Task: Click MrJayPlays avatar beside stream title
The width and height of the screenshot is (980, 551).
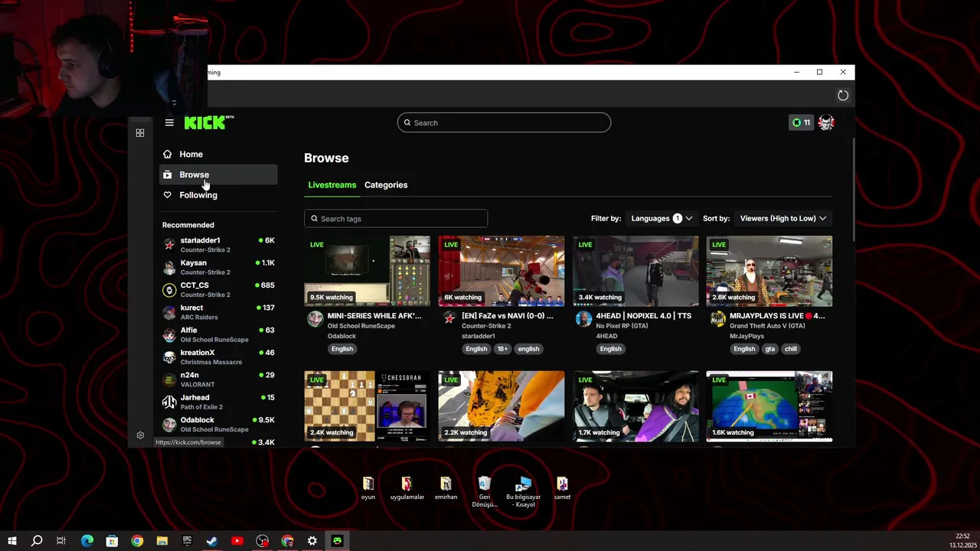Action: (x=717, y=319)
